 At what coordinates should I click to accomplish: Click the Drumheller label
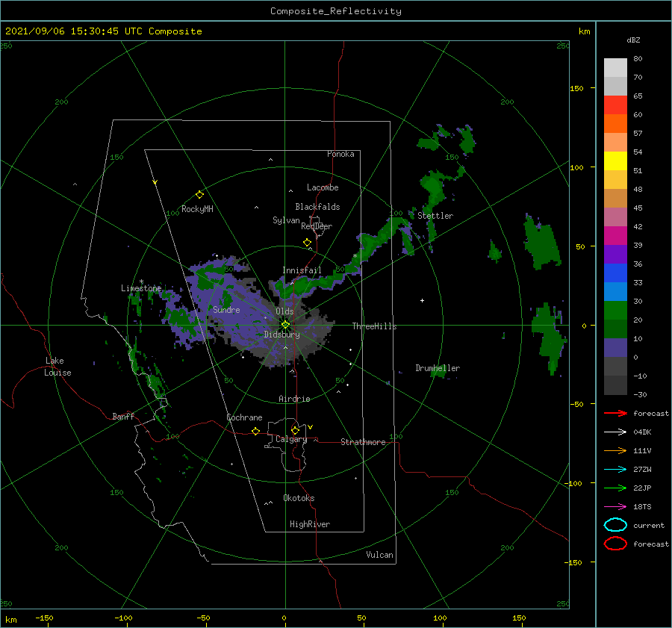coord(438,368)
